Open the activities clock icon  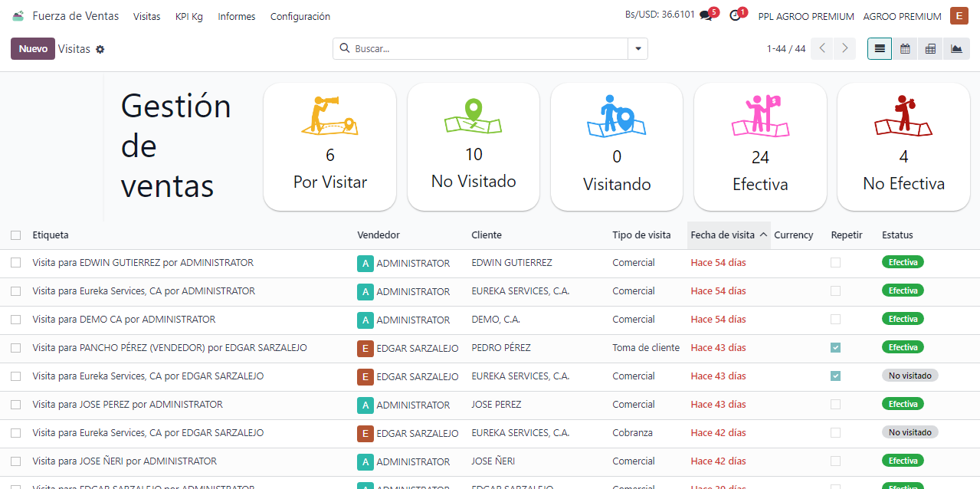coord(736,16)
